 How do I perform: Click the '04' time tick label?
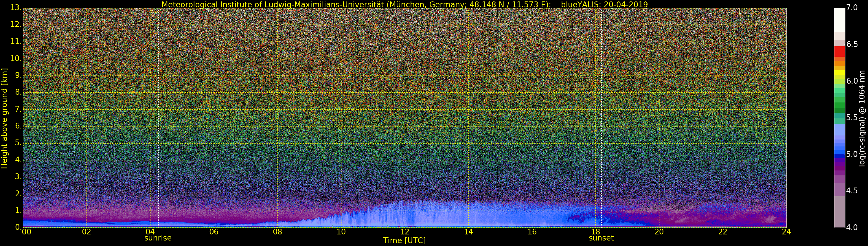(150, 232)
